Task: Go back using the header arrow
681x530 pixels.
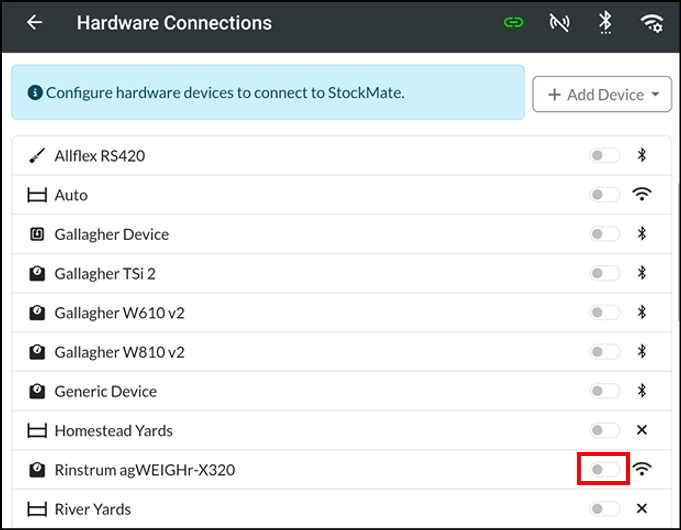Action: pos(34,23)
